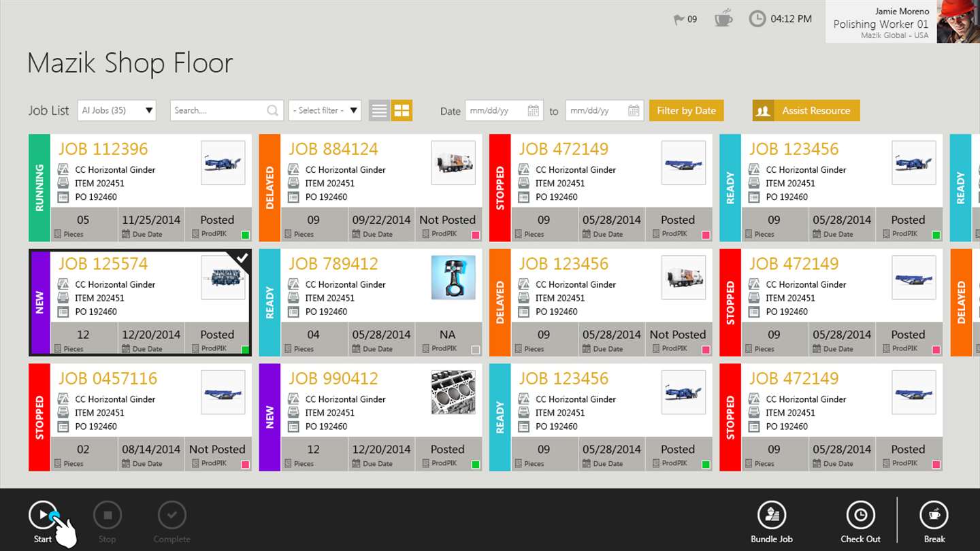This screenshot has width=980, height=551.
Task: Open engine block thumbnail on JOB 990412
Action: click(x=453, y=393)
